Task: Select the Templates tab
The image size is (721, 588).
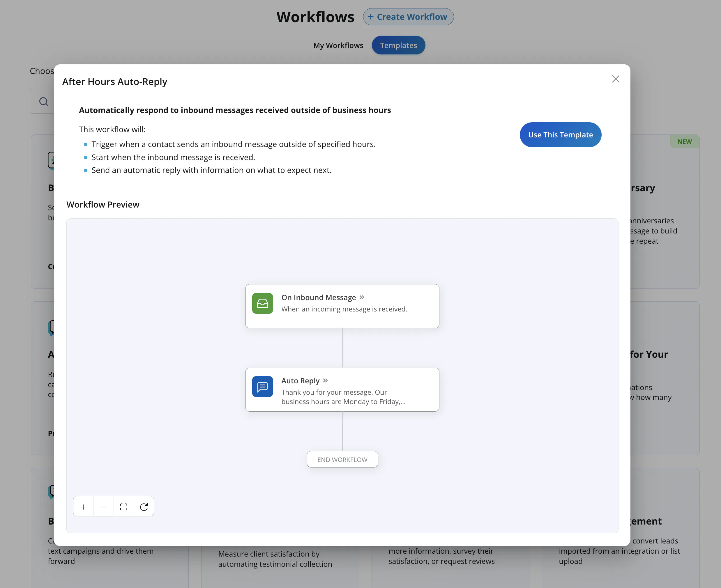Action: 398,45
